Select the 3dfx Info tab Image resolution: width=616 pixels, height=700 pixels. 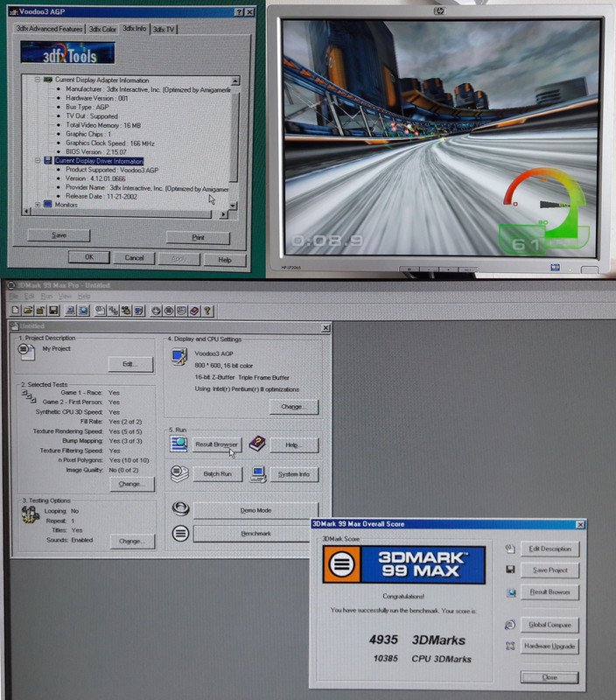coord(135,28)
